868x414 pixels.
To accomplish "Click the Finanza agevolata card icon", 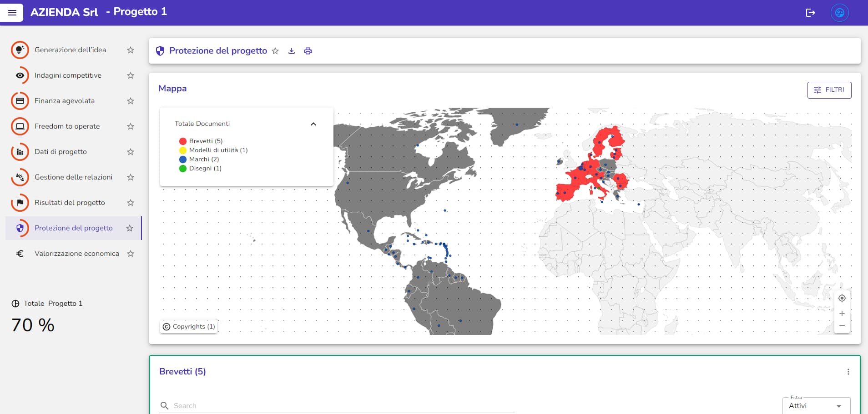I will click(20, 101).
